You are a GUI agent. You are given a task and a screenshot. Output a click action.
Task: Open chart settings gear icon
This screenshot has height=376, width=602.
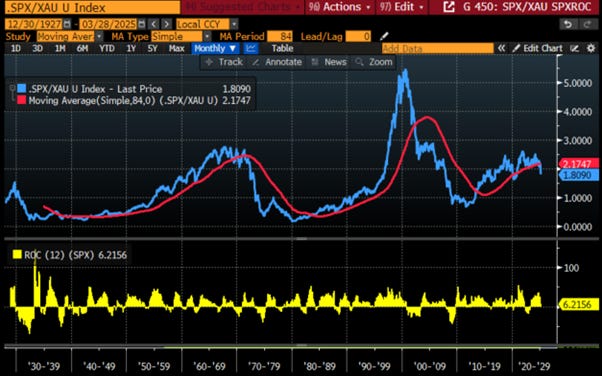point(591,48)
